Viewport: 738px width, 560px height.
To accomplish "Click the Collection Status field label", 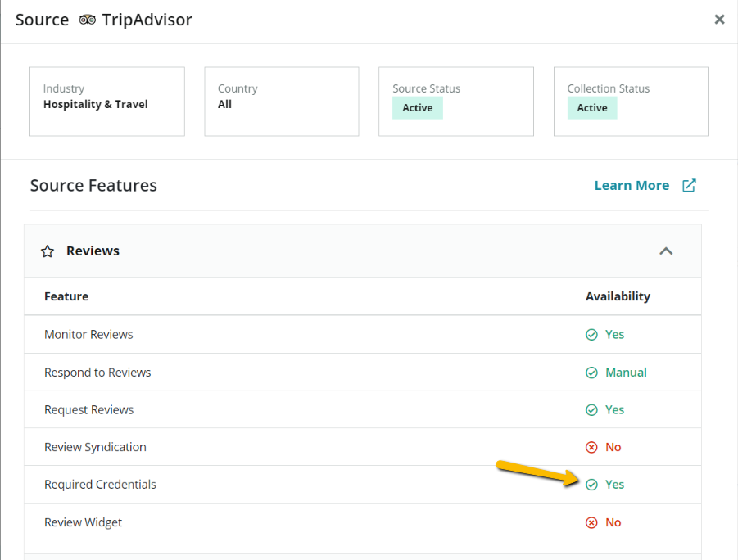I will tap(608, 88).
